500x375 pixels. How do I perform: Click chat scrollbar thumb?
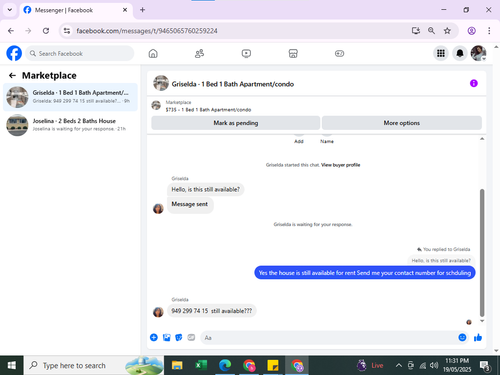click(482, 253)
